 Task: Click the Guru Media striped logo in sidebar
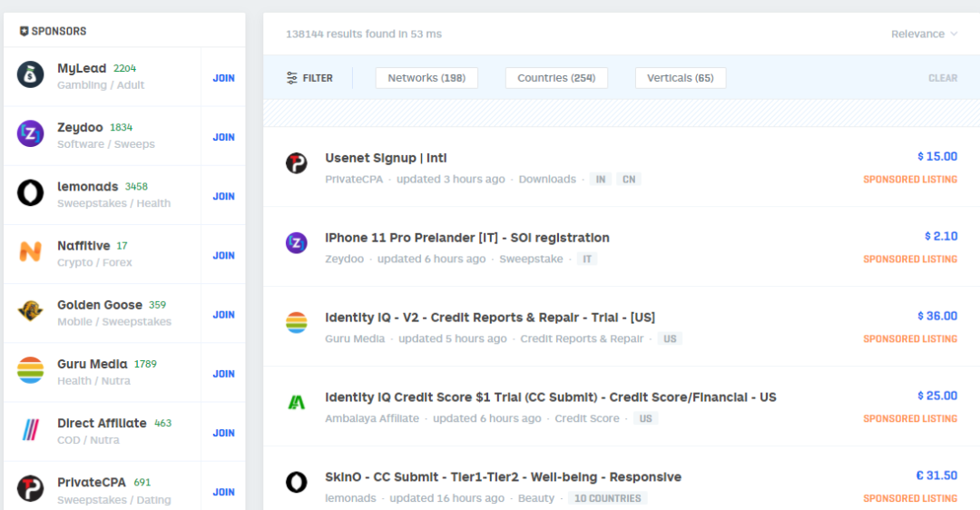click(31, 370)
